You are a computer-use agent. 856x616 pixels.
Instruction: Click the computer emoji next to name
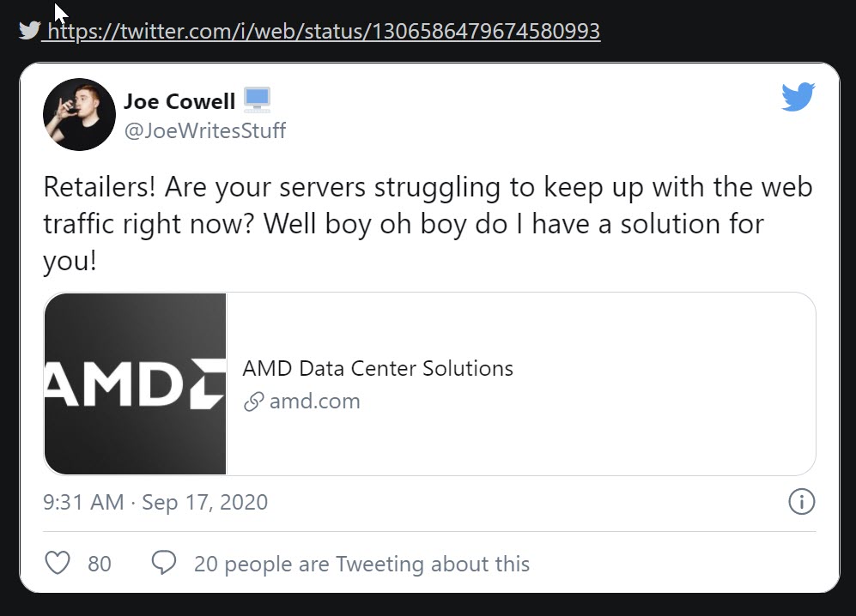pyautogui.click(x=257, y=100)
